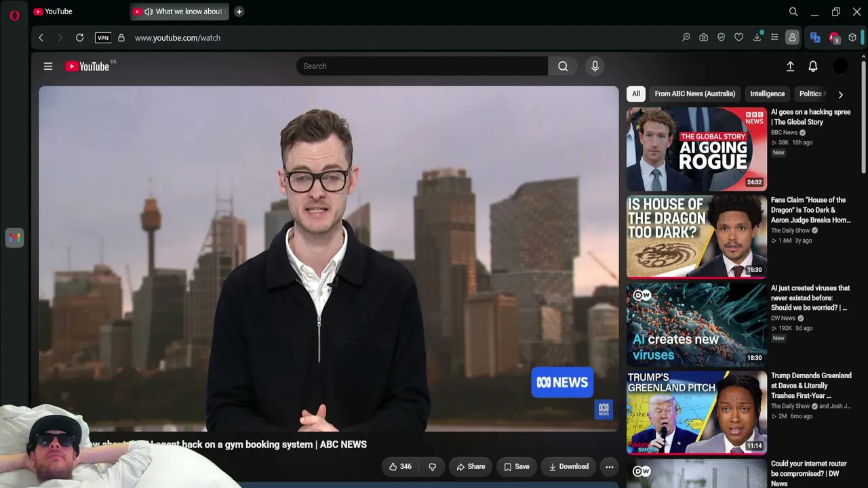Open Trump's Greenland Pitch thumbnail
The width and height of the screenshot is (868, 488).
pos(696,413)
